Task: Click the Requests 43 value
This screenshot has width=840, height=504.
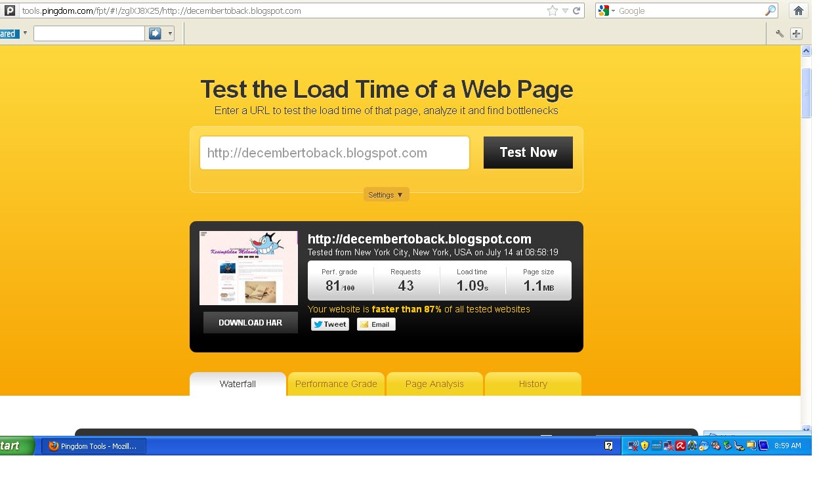Action: pos(406,286)
